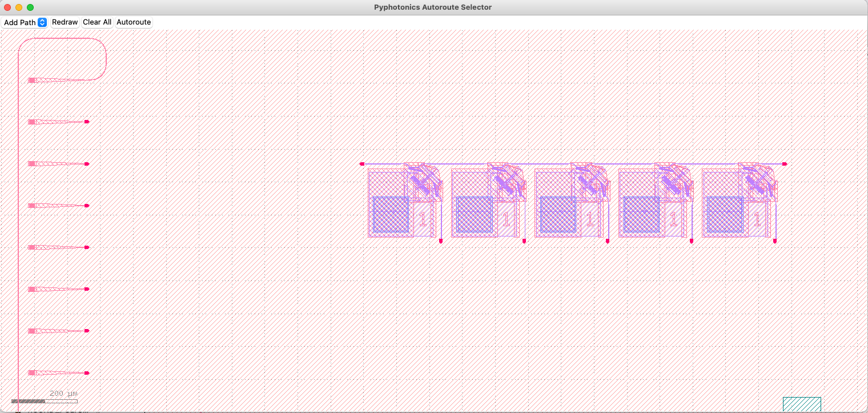Image resolution: width=868 pixels, height=413 pixels.
Task: Select port marker on third grating coupler from top
Action: tap(87, 164)
